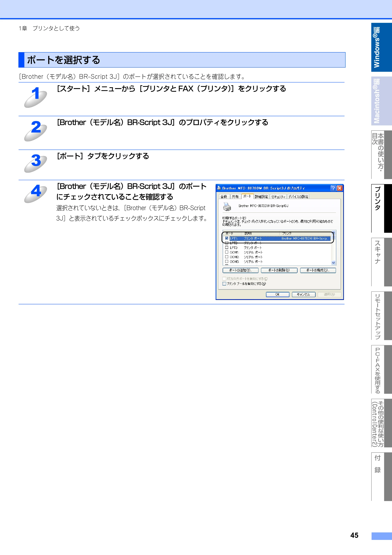Open the セキュリティ tab
Screen dimensions: 392x555
click(x=278, y=196)
